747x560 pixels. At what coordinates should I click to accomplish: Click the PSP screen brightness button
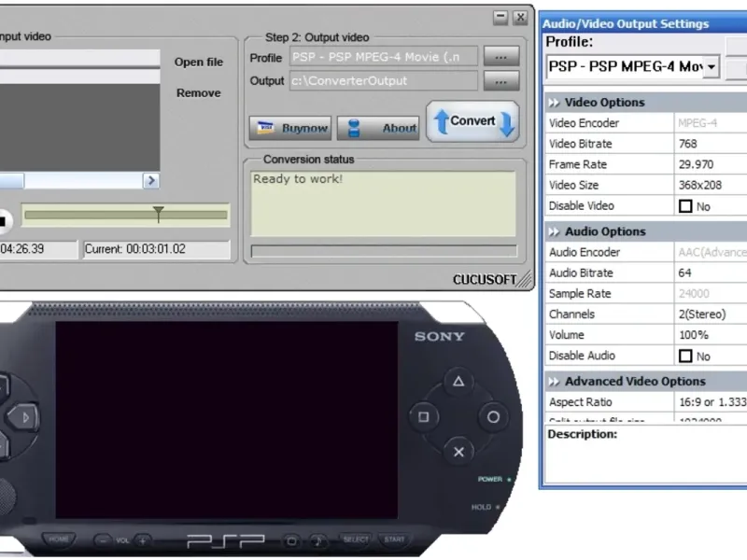tap(291, 541)
